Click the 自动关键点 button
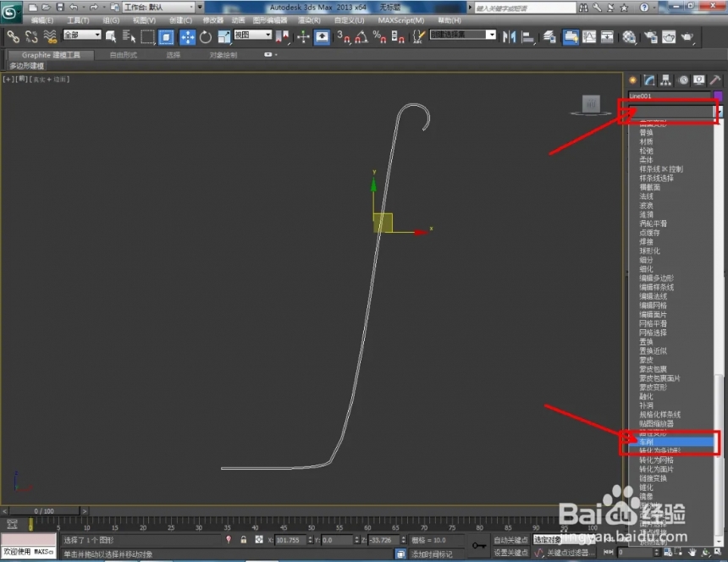 click(510, 540)
